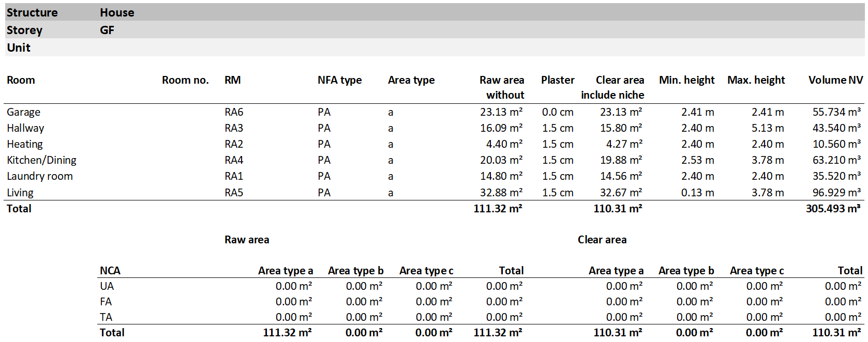Select the Room no. column header

[x=185, y=80]
